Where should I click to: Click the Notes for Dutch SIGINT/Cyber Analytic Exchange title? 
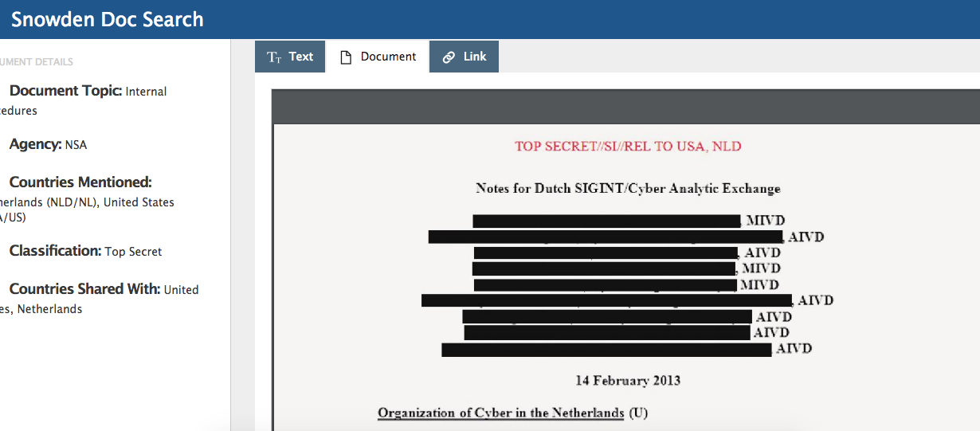pos(628,189)
